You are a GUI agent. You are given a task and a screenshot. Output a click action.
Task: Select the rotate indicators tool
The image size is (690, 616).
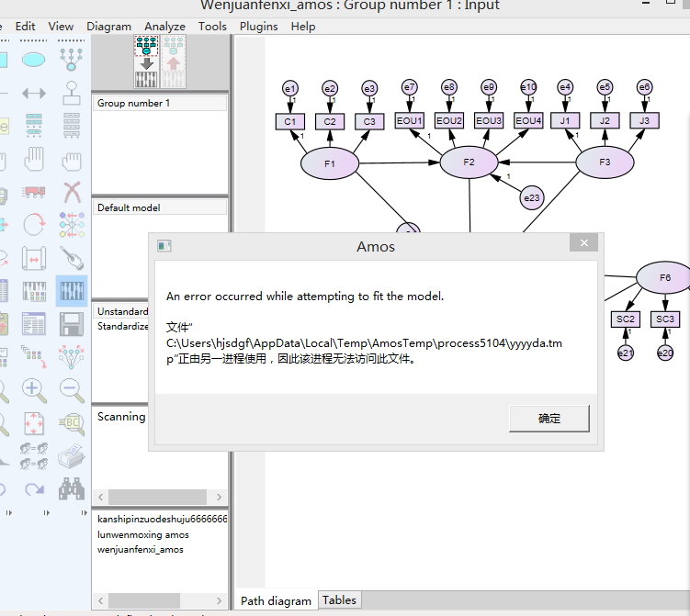(x=33, y=225)
